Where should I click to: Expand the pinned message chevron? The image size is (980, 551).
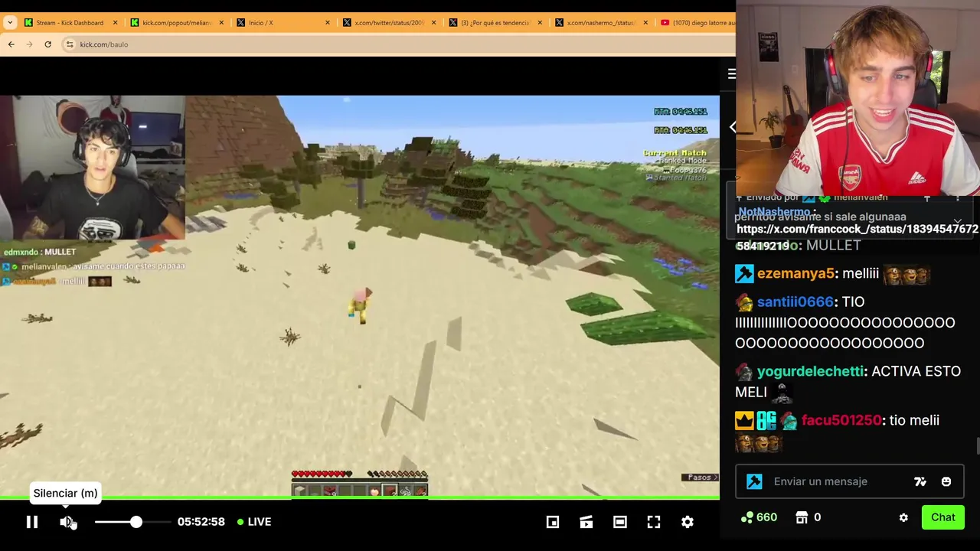pyautogui.click(x=958, y=221)
